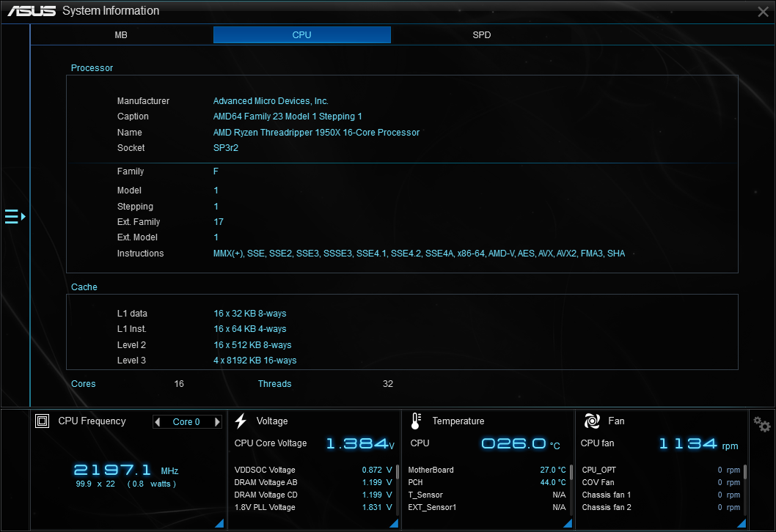Click the Instructions list starting with MMX(+)

[420, 253]
